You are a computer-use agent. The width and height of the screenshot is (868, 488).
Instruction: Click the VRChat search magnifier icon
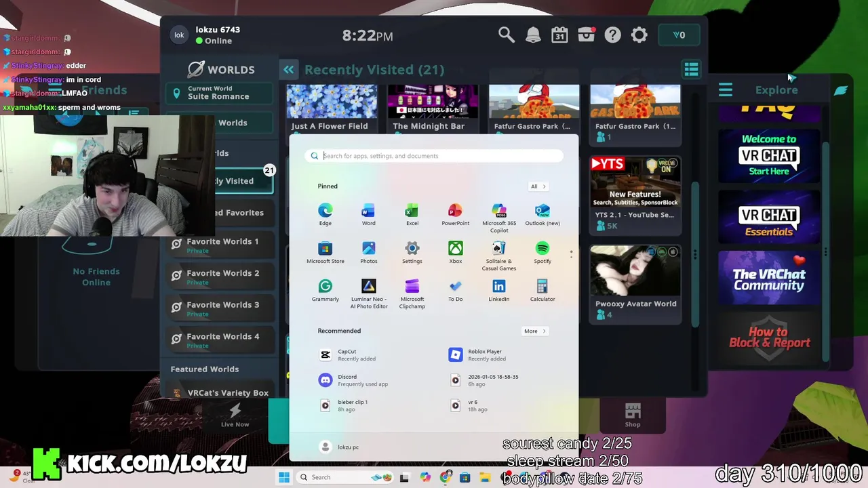[506, 35]
